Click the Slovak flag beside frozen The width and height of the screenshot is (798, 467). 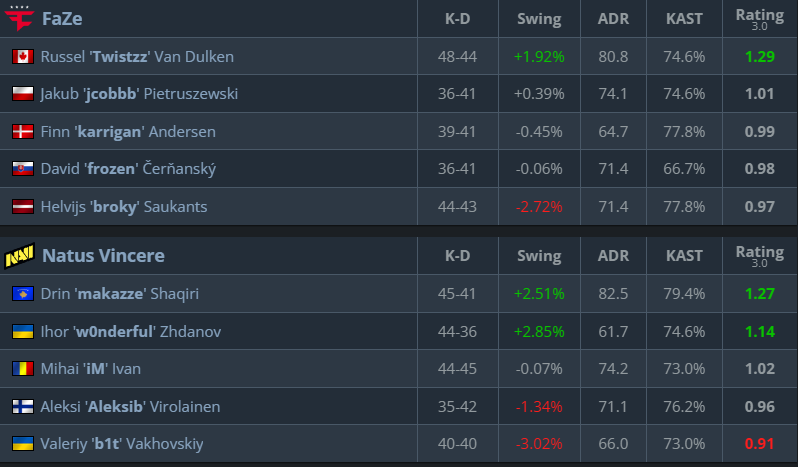click(22, 169)
